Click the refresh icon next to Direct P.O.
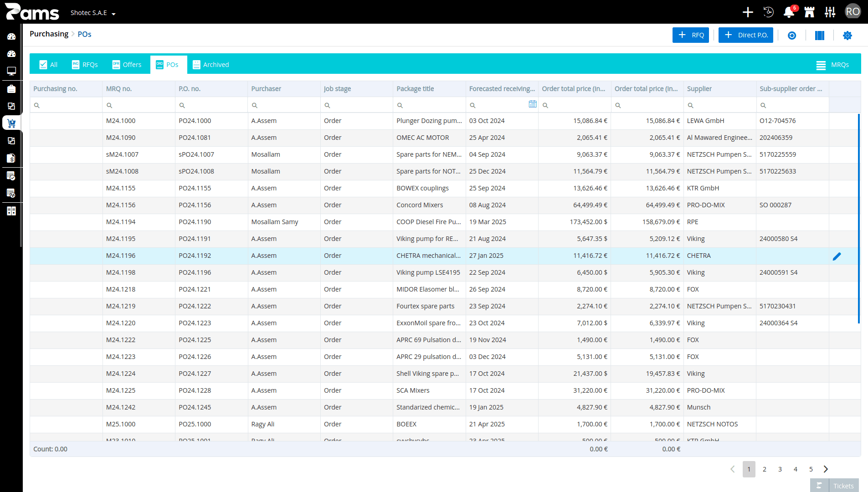 click(792, 36)
